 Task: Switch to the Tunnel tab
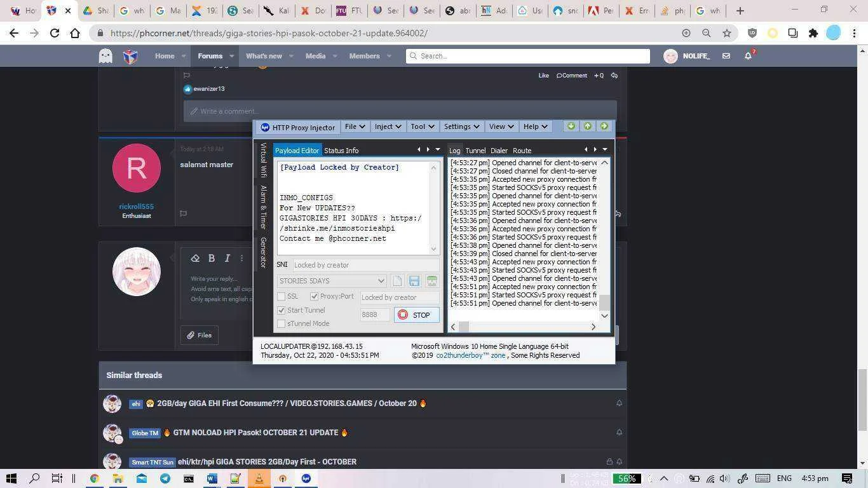pyautogui.click(x=475, y=151)
